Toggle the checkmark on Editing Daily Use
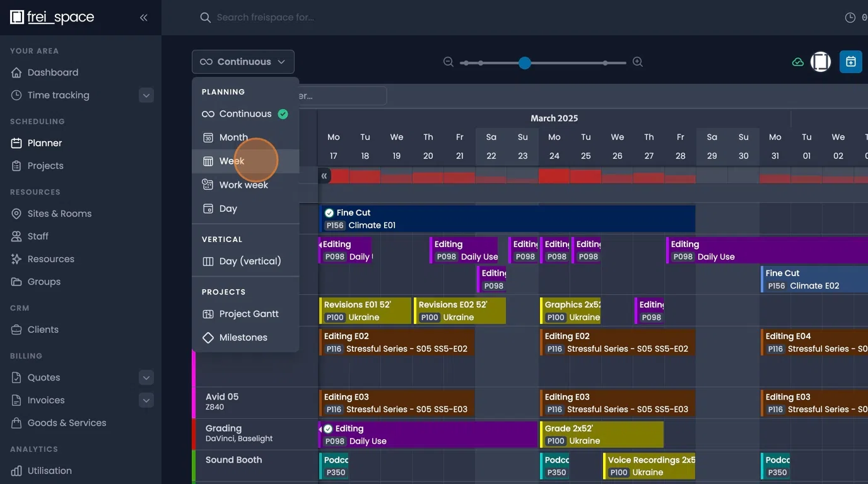The image size is (868, 484). 329,428
